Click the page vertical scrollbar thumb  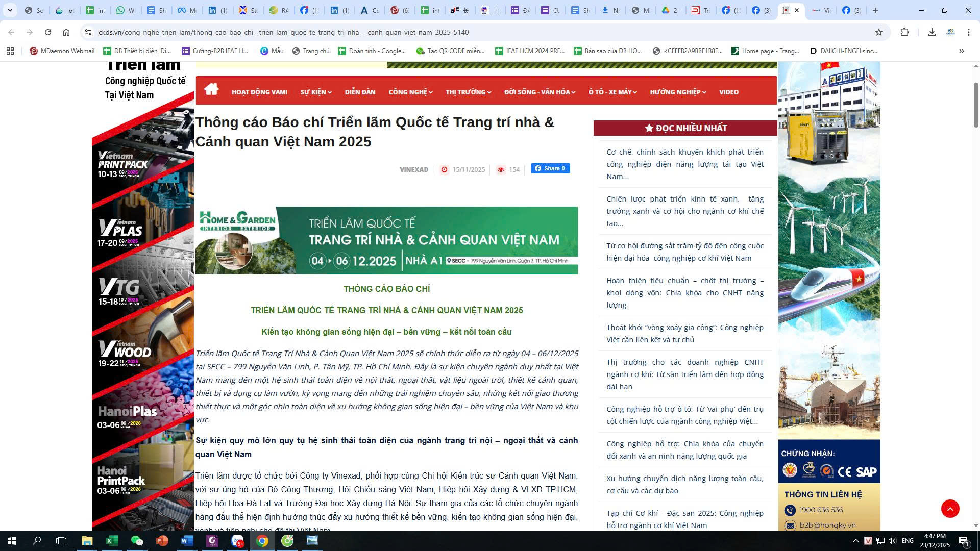(x=976, y=105)
